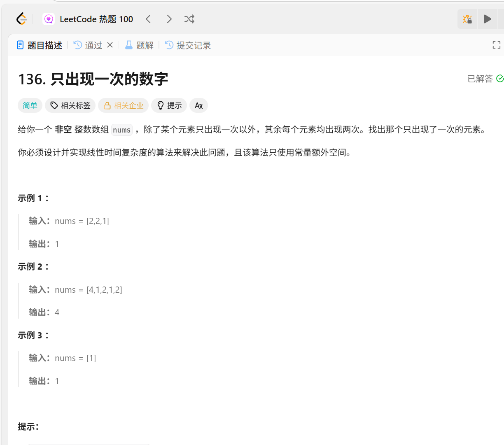504x445 pixels.
Task: Close the 通过 tab
Action: coord(110,45)
